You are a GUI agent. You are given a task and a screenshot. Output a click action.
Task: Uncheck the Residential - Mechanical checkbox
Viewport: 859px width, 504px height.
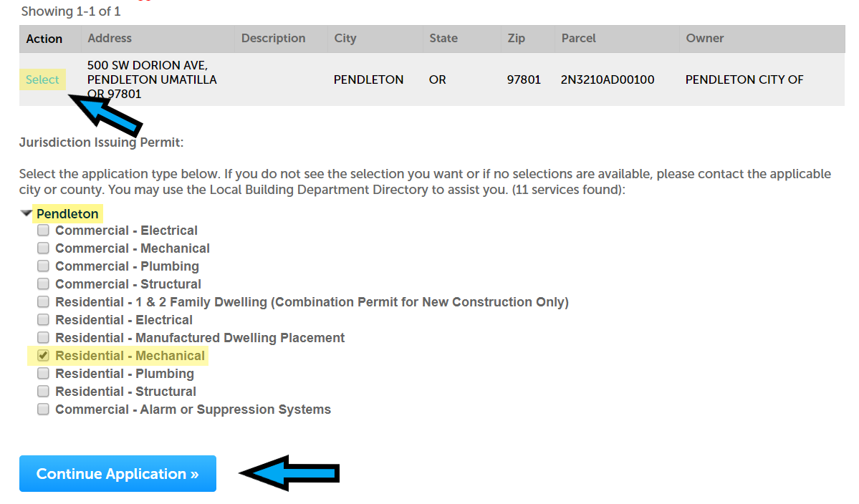click(x=44, y=356)
